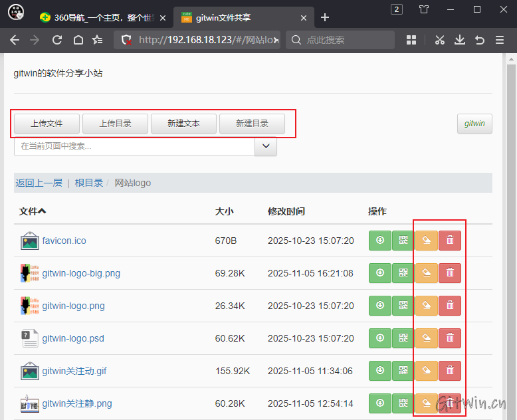Focus the 在当前页面中搜索 input field
The height and width of the screenshot is (420, 517).
click(134, 146)
